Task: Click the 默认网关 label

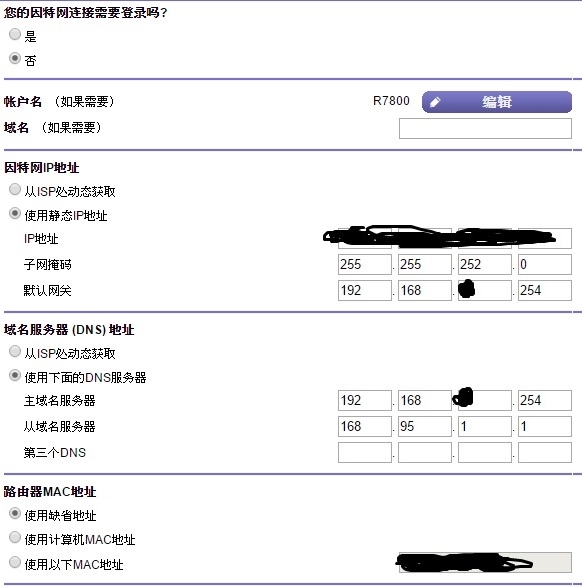Action: [x=48, y=291]
